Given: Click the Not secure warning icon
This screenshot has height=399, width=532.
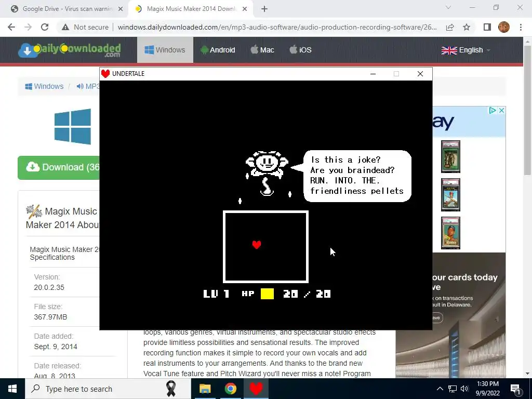Looking at the screenshot, I should point(65,27).
